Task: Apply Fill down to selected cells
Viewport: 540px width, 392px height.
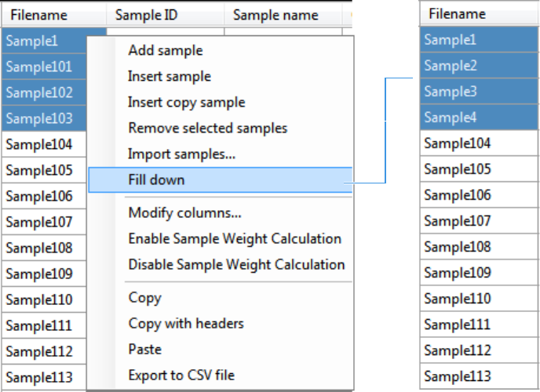Action: tap(156, 180)
